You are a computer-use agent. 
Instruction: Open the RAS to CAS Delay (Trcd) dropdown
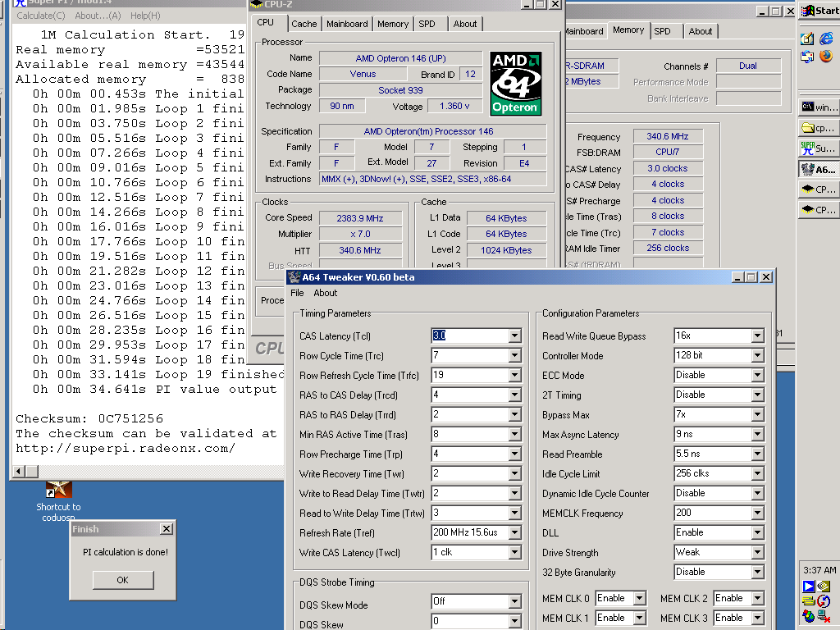[514, 395]
